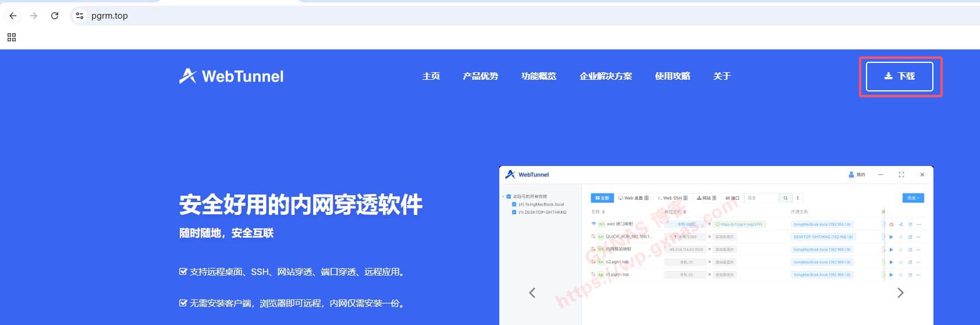Uncheck the top-level all-terminals checkbox

click(509, 197)
